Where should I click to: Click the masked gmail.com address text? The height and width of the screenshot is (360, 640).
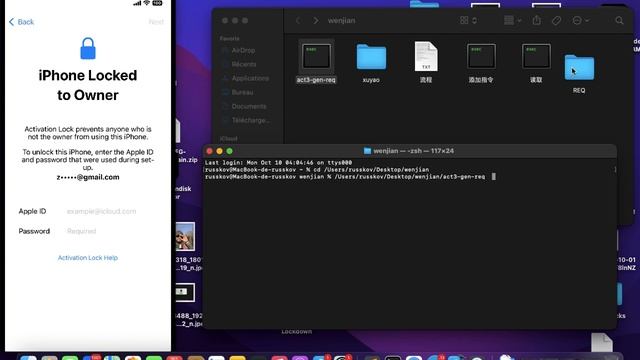tap(88, 177)
